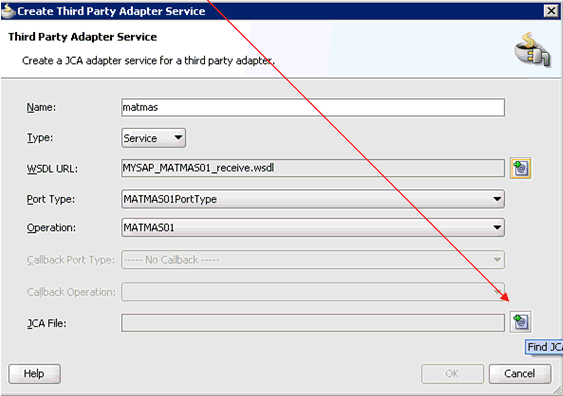The height and width of the screenshot is (396, 563).
Task: Expand the Operation dropdown MATMAS01
Action: click(313, 228)
